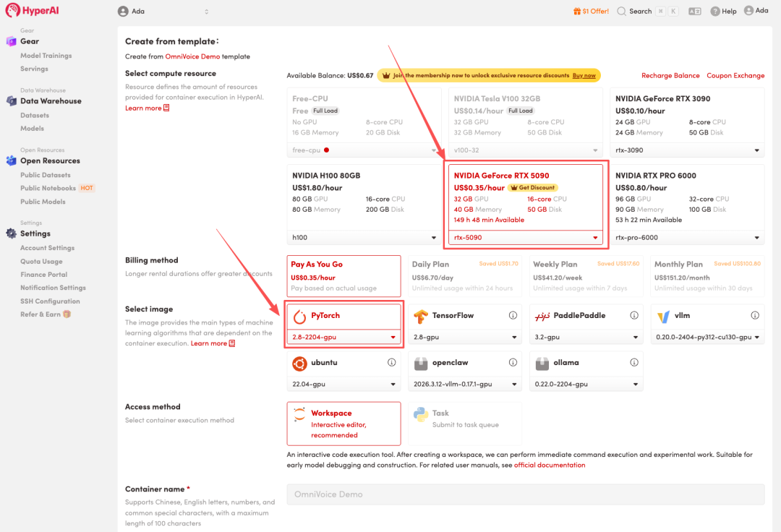The width and height of the screenshot is (781, 532).
Task: Click the Help question mark icon
Action: pos(714,11)
